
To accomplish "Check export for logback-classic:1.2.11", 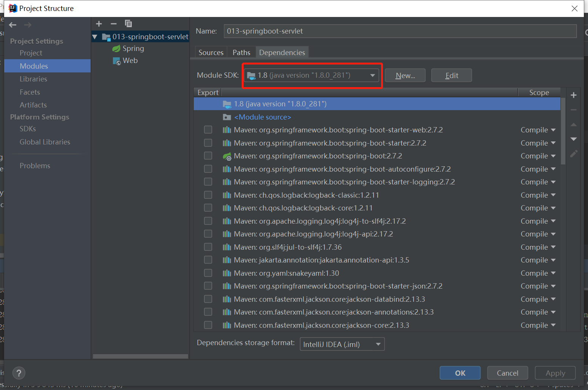I will click(208, 195).
